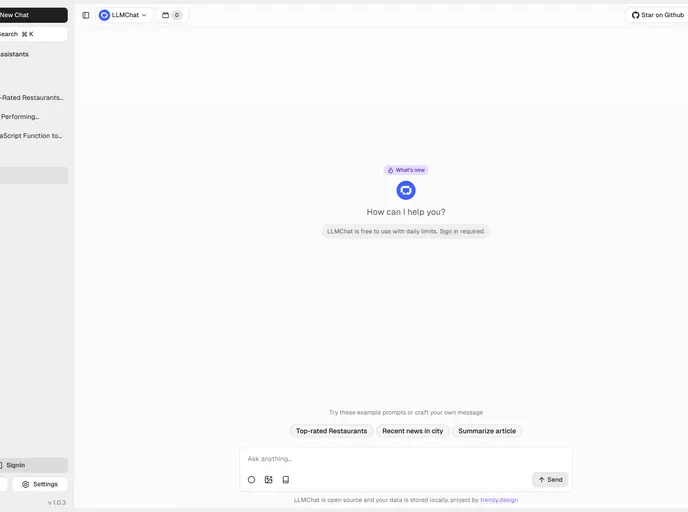Screen dimensions: 688x512
Task: Open the Rated Restaurants chat history item
Action: coord(33,98)
